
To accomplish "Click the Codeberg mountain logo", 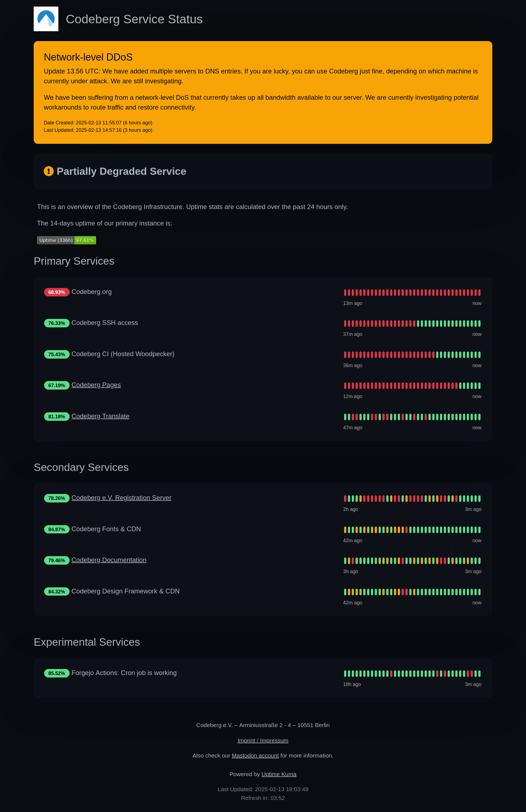I will click(46, 19).
